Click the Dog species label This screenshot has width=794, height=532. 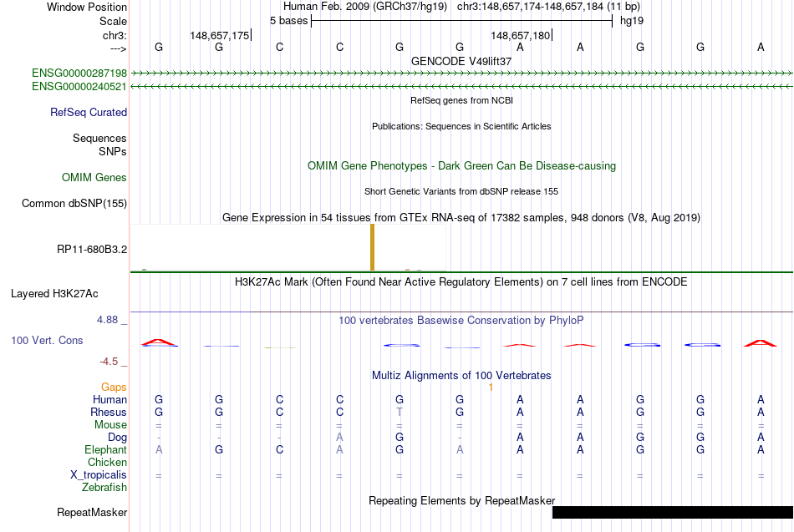[x=118, y=438]
